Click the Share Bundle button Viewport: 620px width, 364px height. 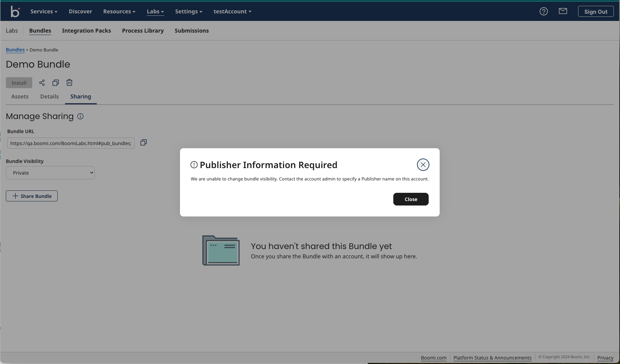click(32, 196)
